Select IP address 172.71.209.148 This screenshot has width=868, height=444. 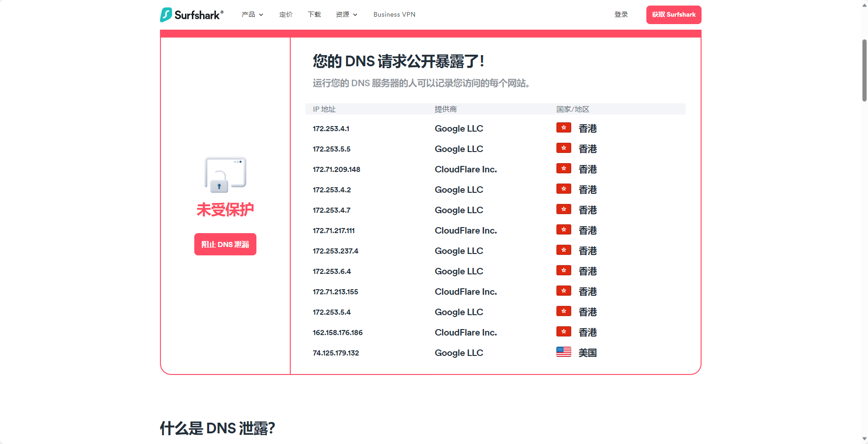click(x=337, y=170)
